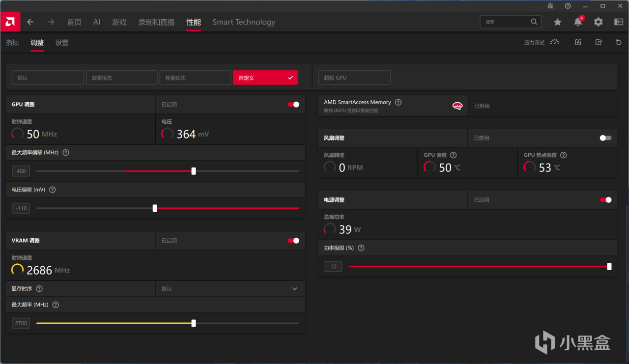Disable the VRAM 调整 toggle
629x364 pixels.
pyautogui.click(x=293, y=241)
